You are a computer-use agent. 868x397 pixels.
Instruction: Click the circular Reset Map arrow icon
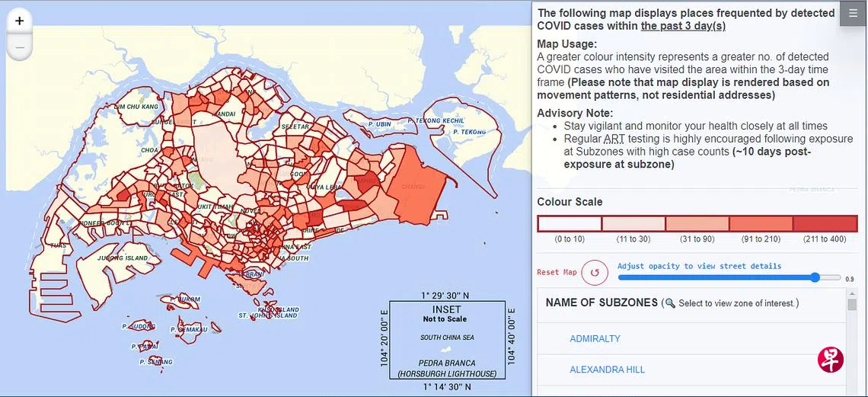click(594, 272)
